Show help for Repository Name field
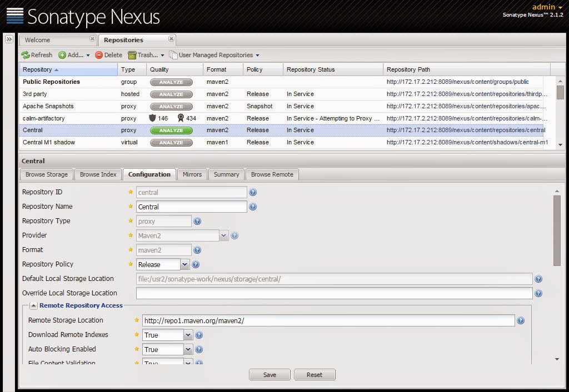The image size is (569, 392). coord(253,207)
